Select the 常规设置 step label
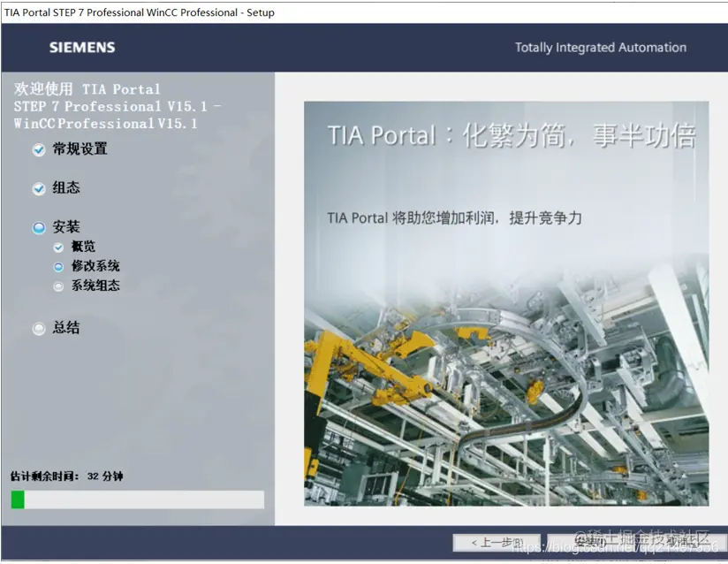Screen dimensions: 728x564 pos(80,149)
